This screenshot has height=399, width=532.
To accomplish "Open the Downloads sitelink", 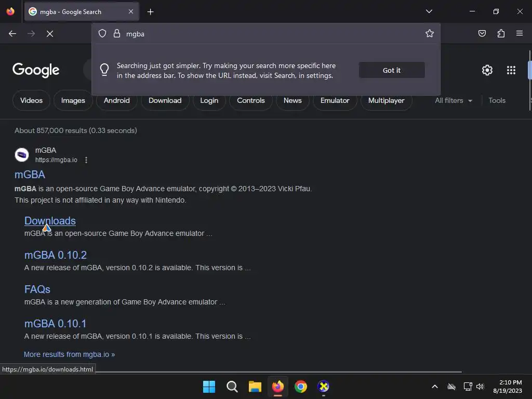I will pos(50,221).
